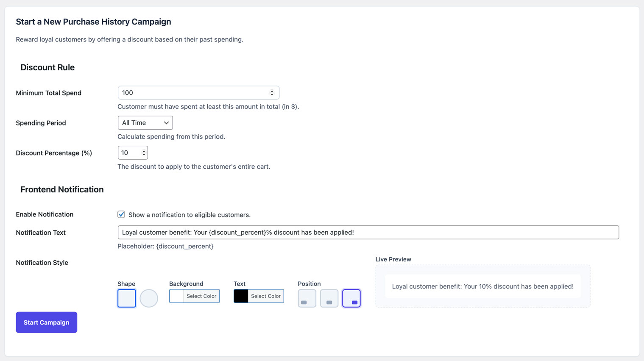Click into the Discount Percentage field

(128, 153)
